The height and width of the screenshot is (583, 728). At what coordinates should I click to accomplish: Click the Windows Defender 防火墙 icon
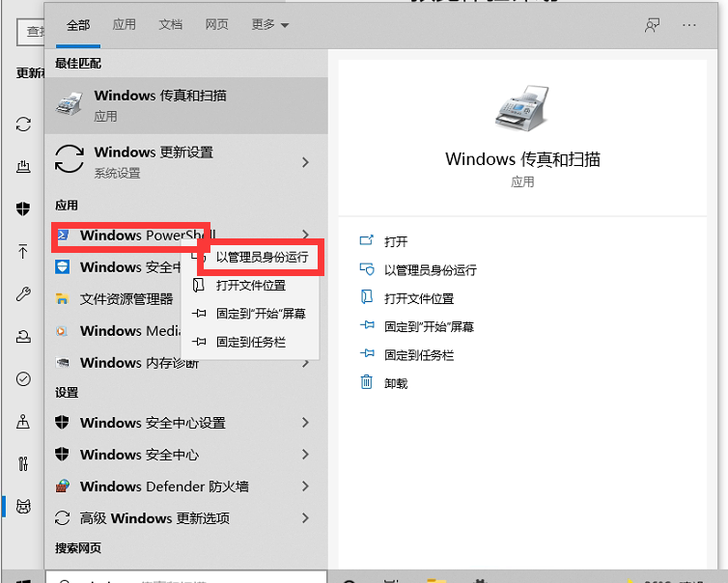[x=63, y=486]
